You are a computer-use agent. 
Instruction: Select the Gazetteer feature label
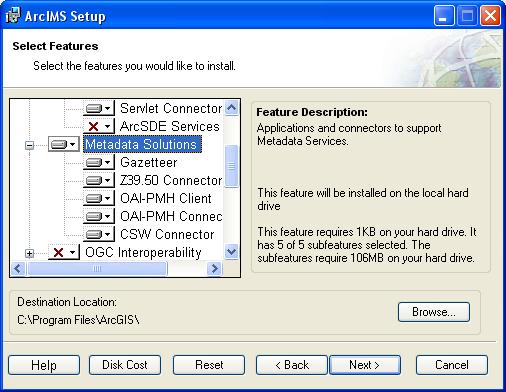click(149, 162)
